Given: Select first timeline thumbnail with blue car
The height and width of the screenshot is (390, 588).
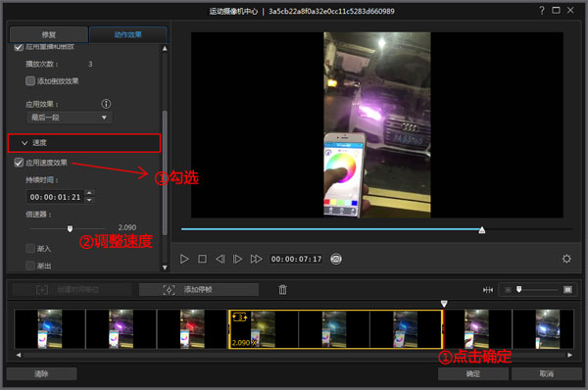Looking at the screenshot, I should 50,329.
